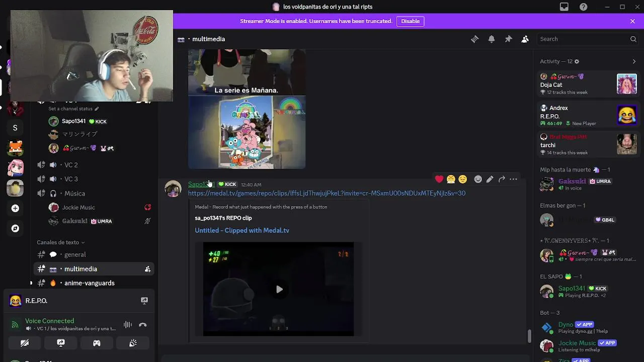Open the Help question mark icon
Screen dimensions: 644x362
click(583, 7)
